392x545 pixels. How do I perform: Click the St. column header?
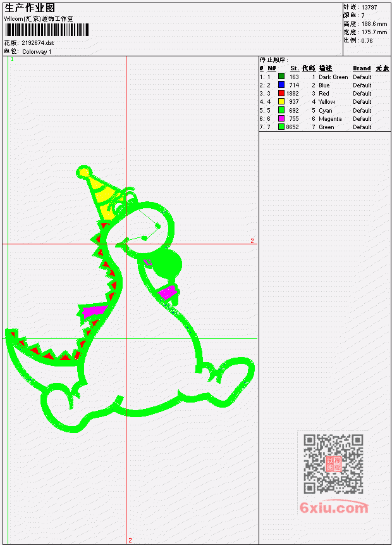pos(295,68)
